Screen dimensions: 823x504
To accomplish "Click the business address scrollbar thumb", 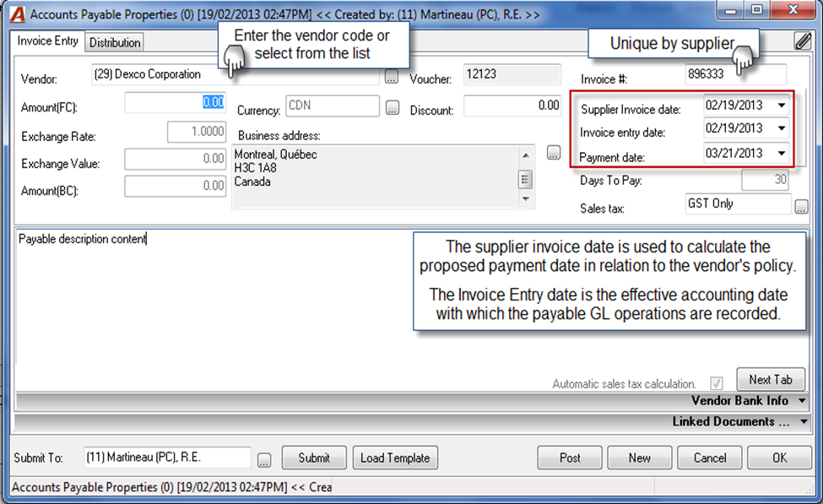I will click(x=525, y=180).
